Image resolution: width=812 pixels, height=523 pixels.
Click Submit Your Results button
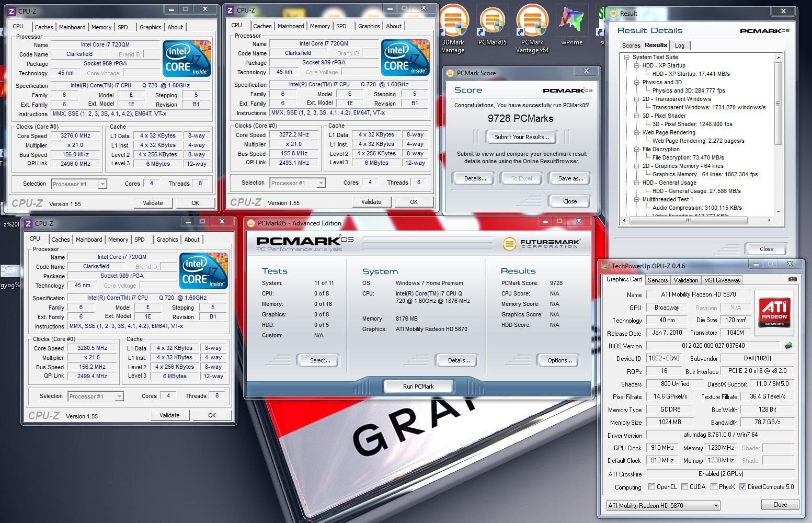[x=521, y=137]
